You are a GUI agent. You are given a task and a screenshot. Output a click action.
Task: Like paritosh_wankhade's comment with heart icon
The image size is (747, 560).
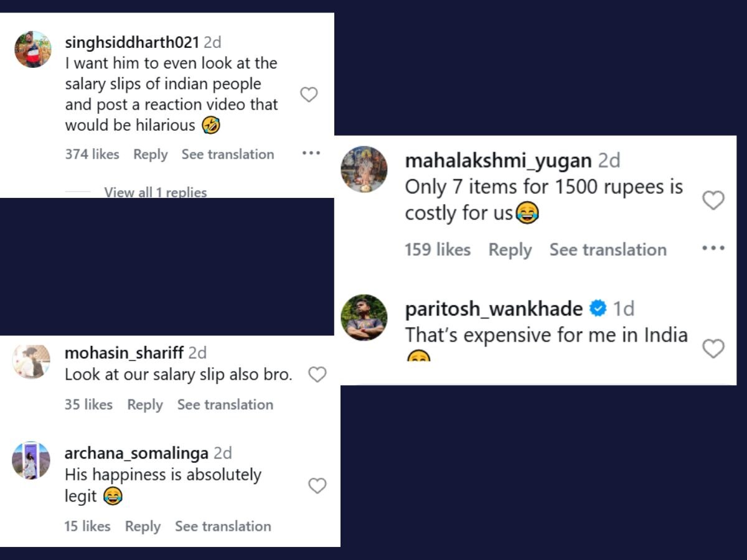click(x=713, y=348)
